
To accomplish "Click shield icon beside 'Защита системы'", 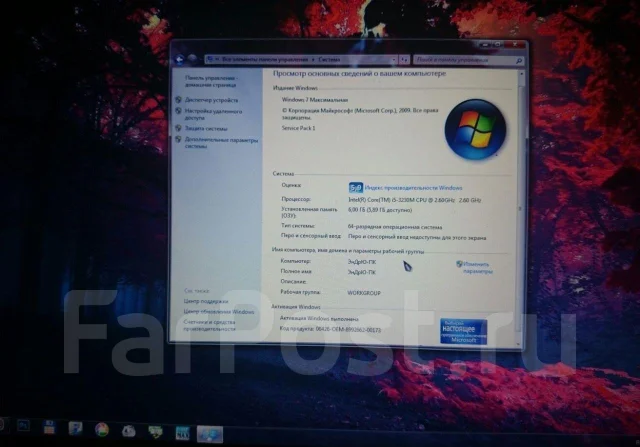I will [178, 128].
